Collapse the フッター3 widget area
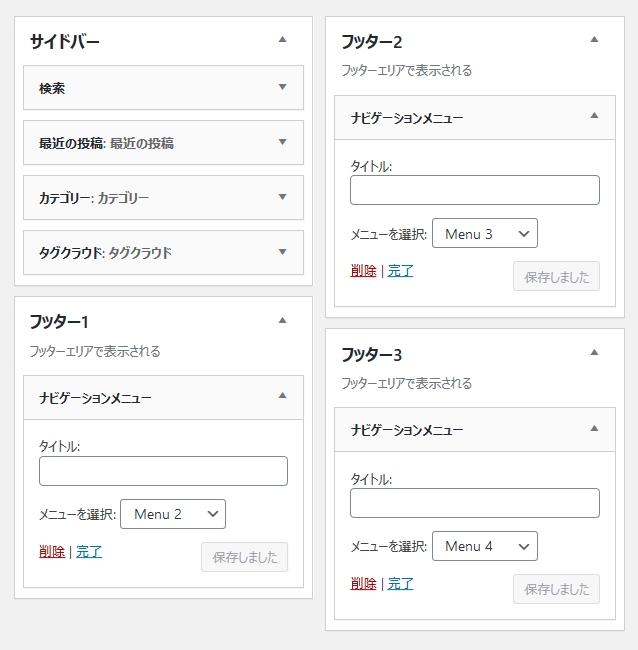Image resolution: width=638 pixels, height=650 pixels. pos(594,353)
